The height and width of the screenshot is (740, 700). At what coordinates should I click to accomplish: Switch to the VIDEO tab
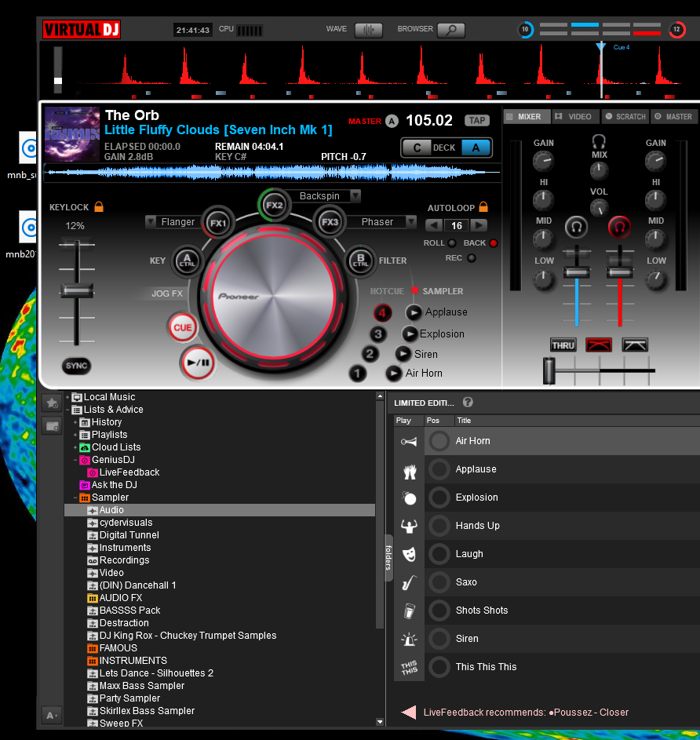point(576,117)
